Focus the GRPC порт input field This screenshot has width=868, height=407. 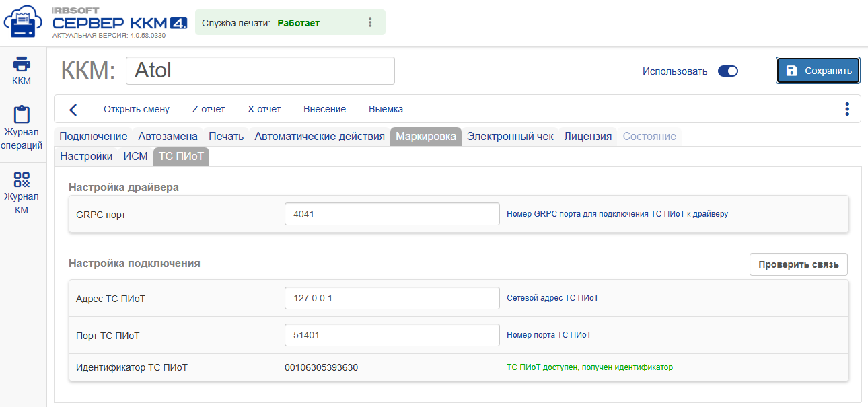392,214
